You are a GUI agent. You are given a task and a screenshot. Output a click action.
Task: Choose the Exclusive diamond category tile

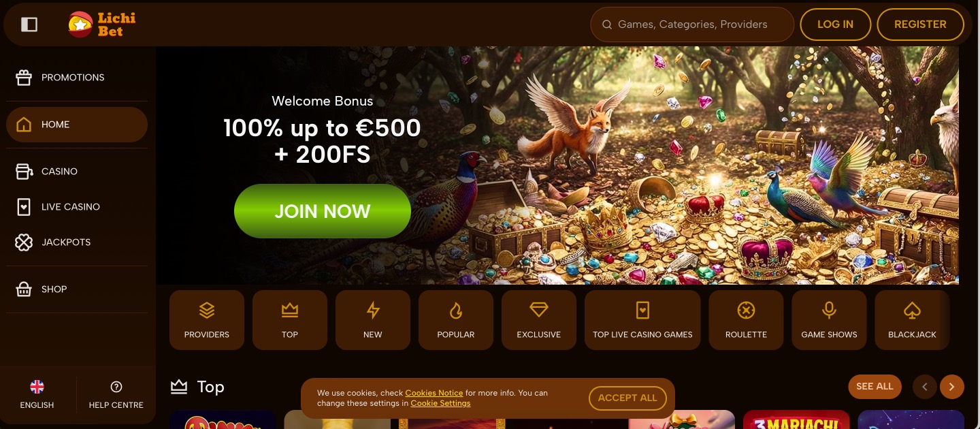point(539,320)
